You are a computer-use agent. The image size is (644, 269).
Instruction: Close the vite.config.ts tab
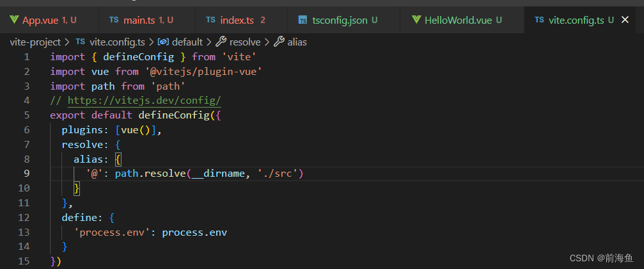tap(625, 20)
